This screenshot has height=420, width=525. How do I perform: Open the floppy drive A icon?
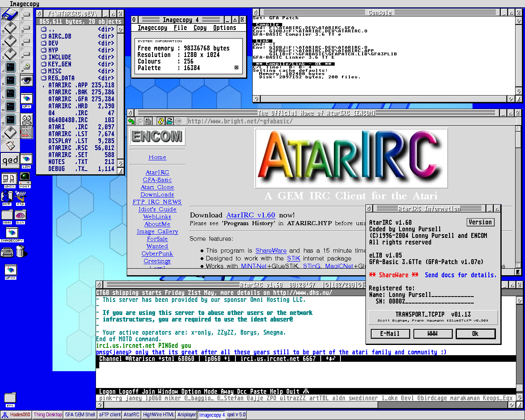coord(9,15)
